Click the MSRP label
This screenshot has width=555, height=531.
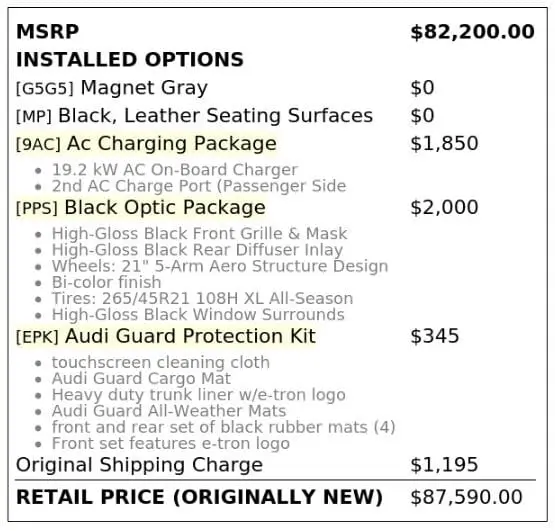pos(47,32)
